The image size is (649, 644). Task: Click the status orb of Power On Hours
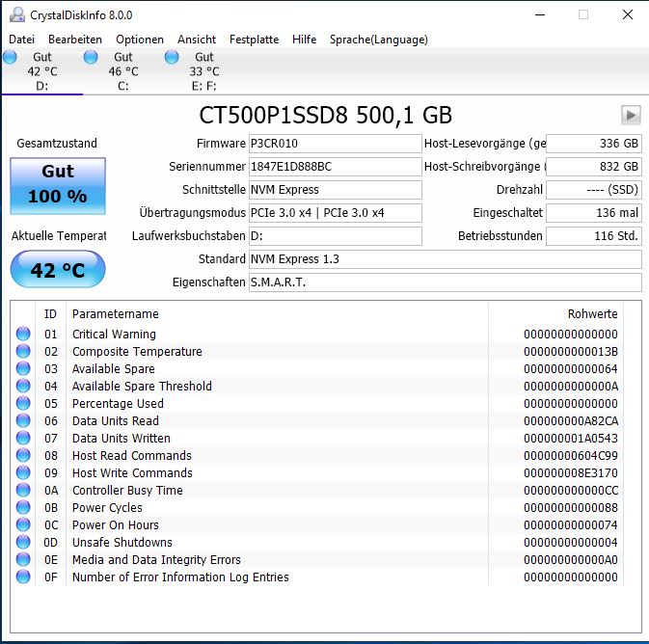(x=23, y=524)
